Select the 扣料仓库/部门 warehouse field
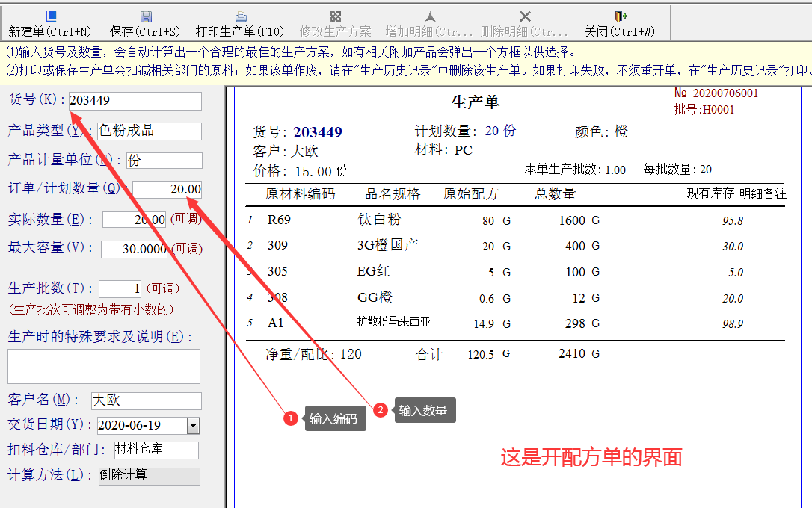 pos(156,450)
